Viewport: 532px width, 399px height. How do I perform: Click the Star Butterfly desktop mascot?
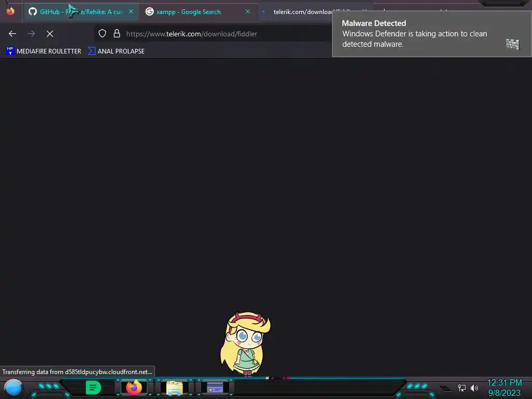pyautogui.click(x=246, y=344)
